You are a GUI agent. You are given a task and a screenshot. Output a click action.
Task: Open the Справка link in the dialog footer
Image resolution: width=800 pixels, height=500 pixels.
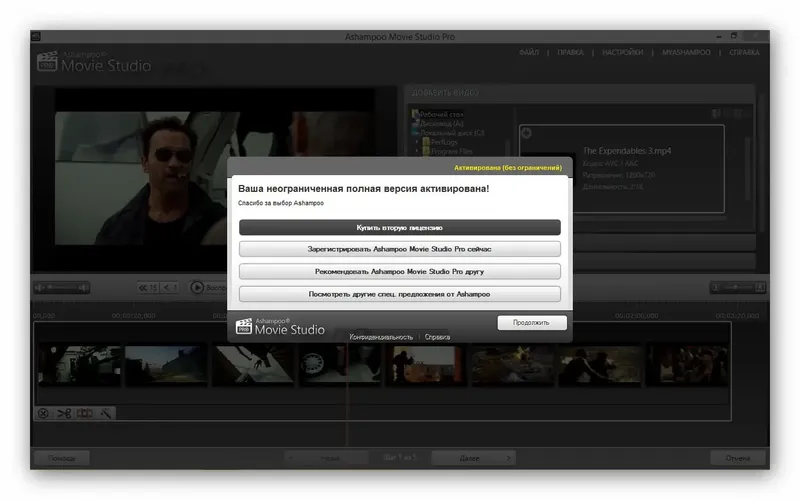(x=437, y=337)
